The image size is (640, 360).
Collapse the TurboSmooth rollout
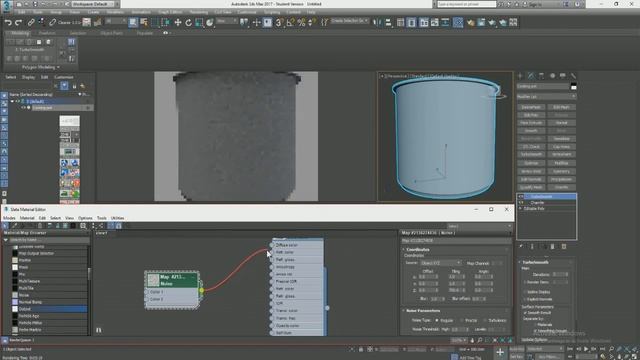(x=520, y=262)
